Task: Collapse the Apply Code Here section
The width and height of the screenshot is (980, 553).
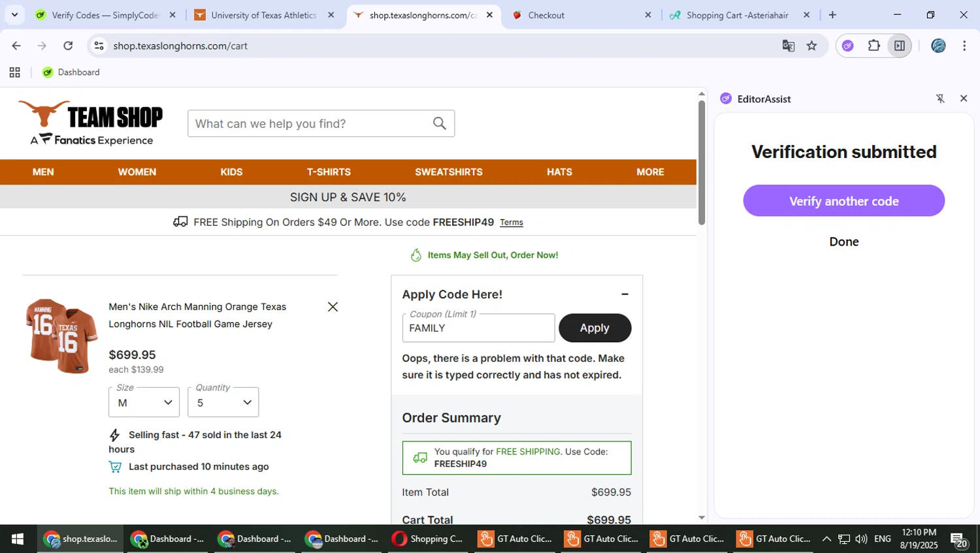Action: [x=625, y=294]
